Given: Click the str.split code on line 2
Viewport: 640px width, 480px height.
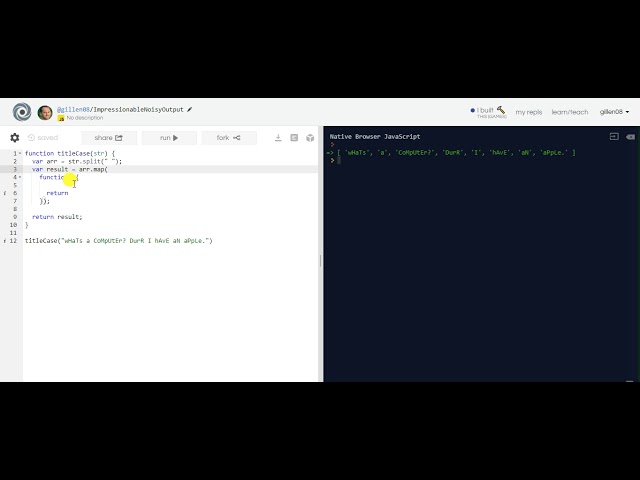Looking at the screenshot, I should coord(95,161).
